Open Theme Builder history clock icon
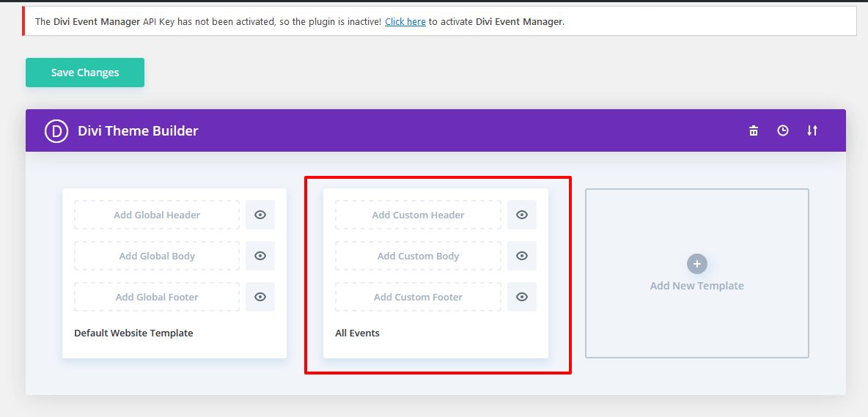This screenshot has width=868, height=417. click(x=783, y=131)
